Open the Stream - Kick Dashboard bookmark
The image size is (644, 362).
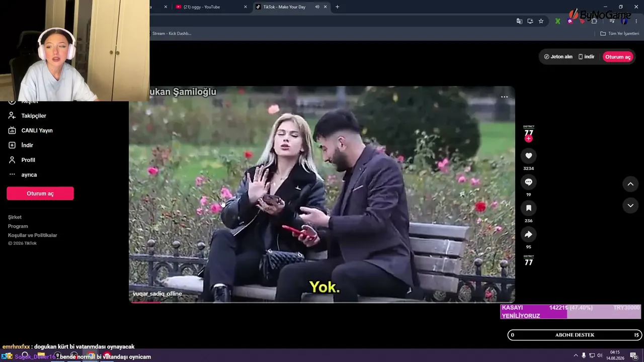(172, 33)
